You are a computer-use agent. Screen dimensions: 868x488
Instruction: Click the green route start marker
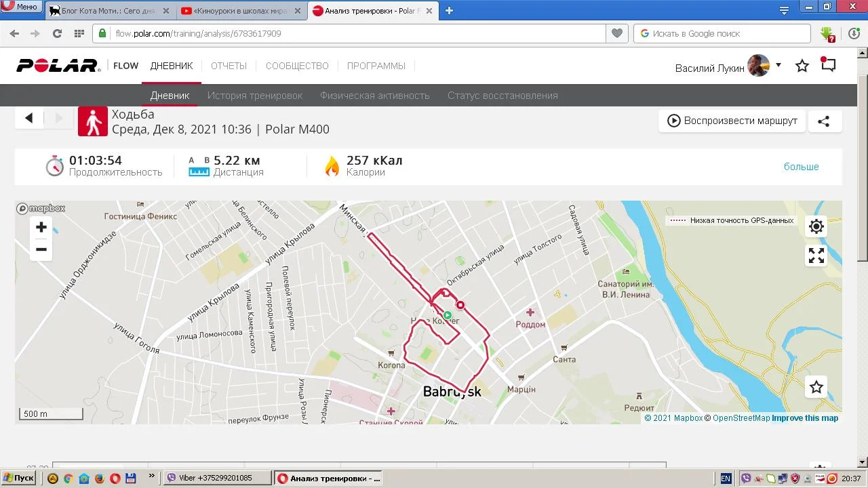[448, 315]
